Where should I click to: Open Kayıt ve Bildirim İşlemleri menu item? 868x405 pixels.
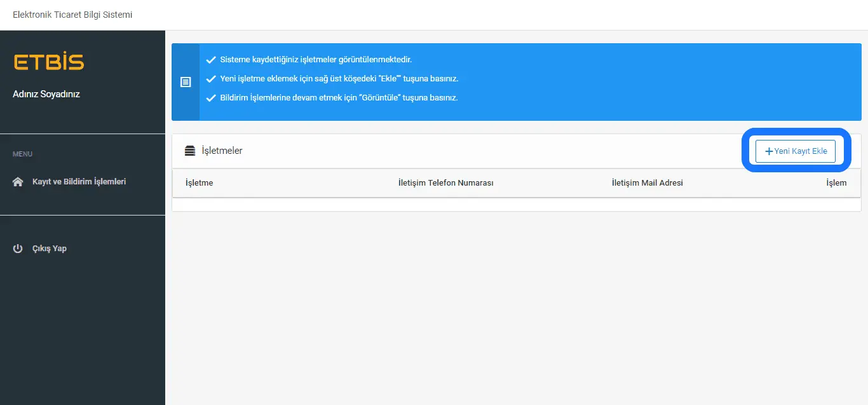pyautogui.click(x=79, y=182)
